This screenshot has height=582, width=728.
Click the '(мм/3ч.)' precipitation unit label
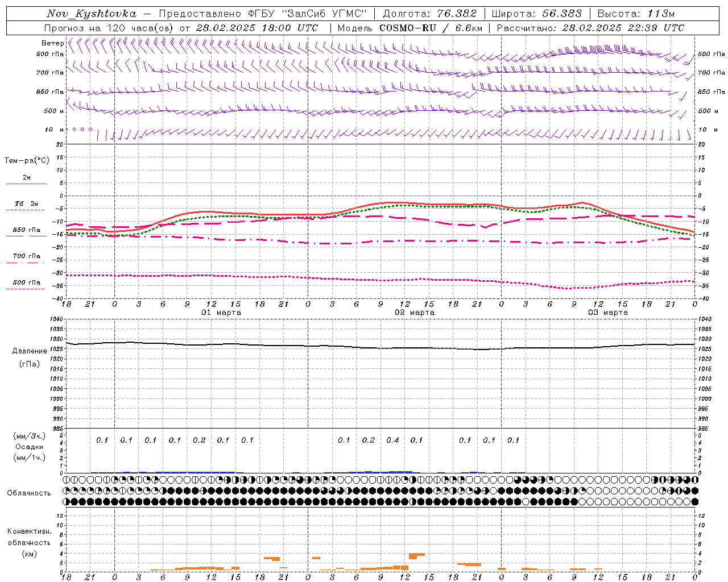(x=30, y=436)
